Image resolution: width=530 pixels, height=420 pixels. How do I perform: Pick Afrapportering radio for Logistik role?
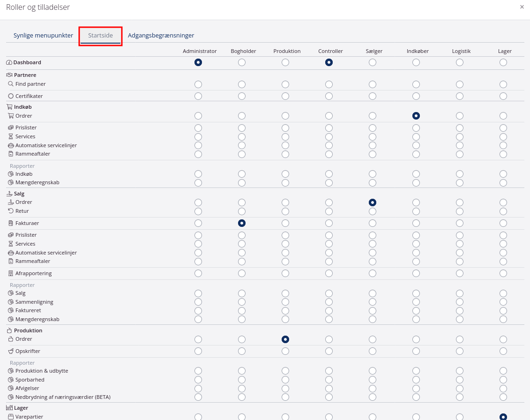click(460, 273)
